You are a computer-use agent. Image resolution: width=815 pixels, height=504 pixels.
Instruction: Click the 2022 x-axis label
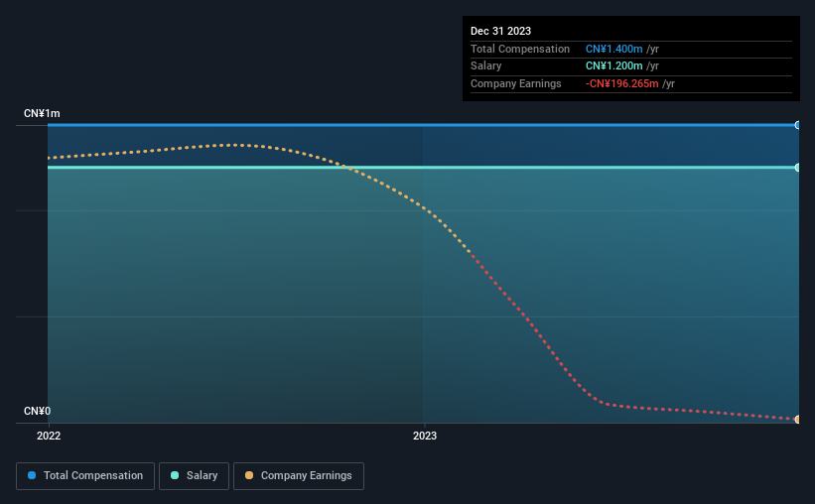coord(49,436)
